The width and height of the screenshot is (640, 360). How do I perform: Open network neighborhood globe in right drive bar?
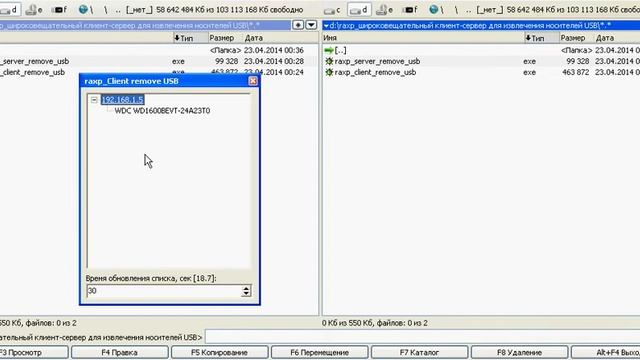(x=434, y=9)
